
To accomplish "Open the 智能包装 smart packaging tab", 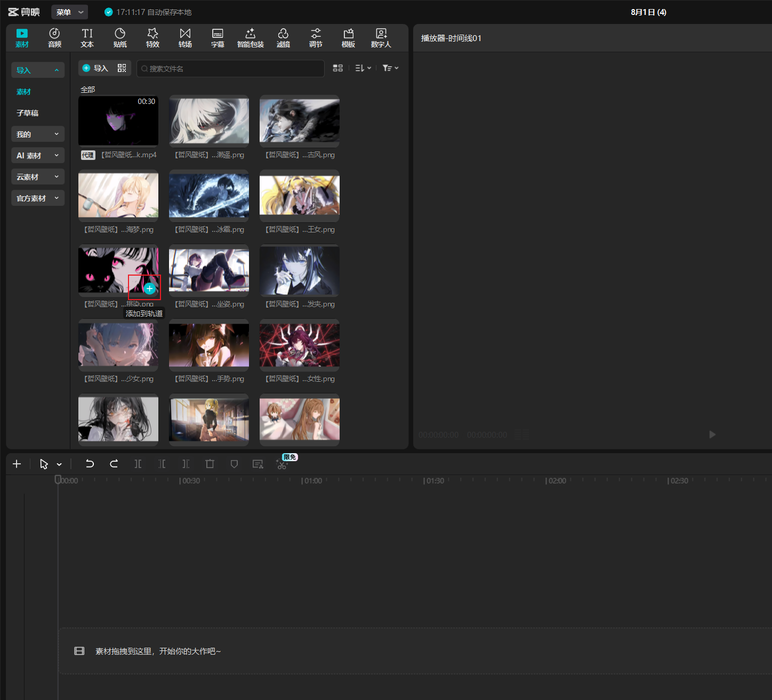I will point(251,38).
